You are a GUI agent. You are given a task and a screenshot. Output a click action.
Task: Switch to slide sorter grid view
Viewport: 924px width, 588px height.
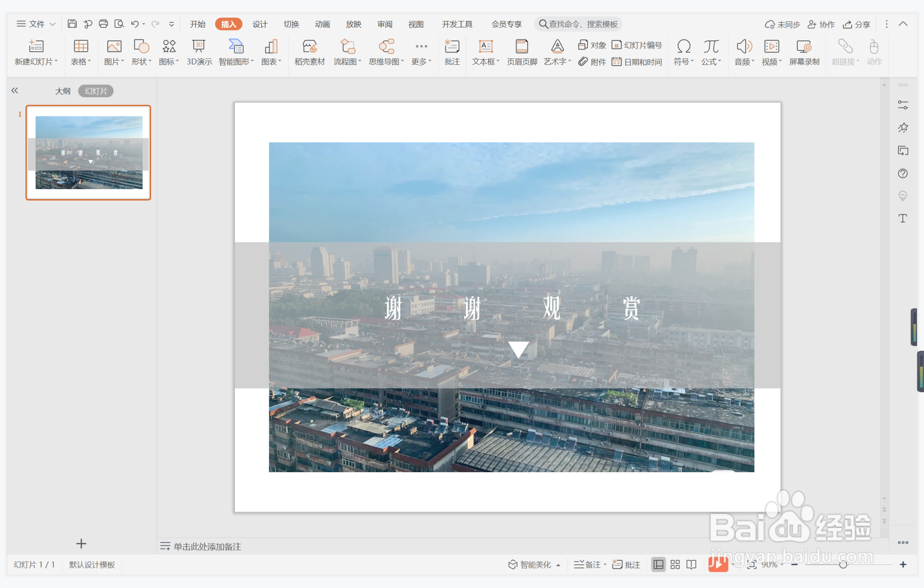(x=675, y=564)
